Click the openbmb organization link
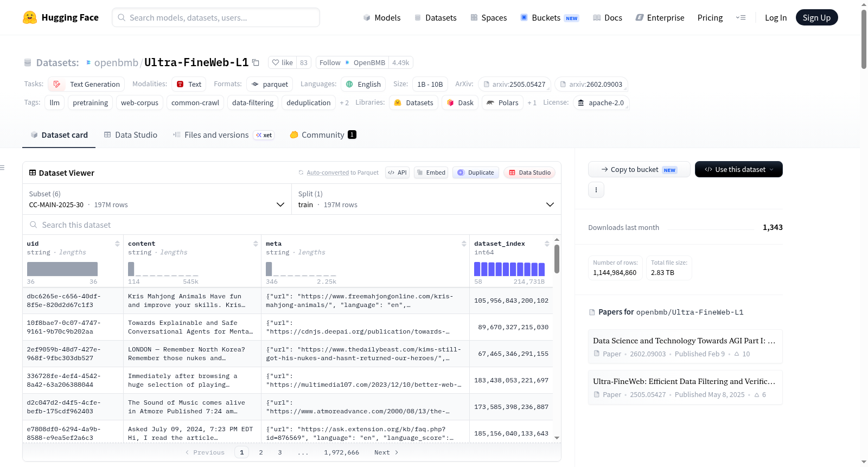The height and width of the screenshot is (467, 868). point(116,62)
